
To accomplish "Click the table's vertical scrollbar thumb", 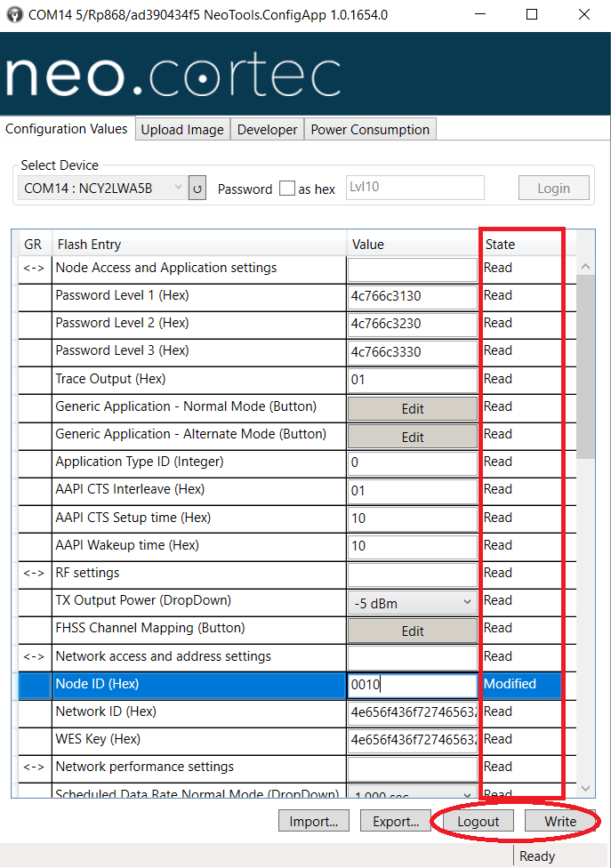I will (x=585, y=367).
